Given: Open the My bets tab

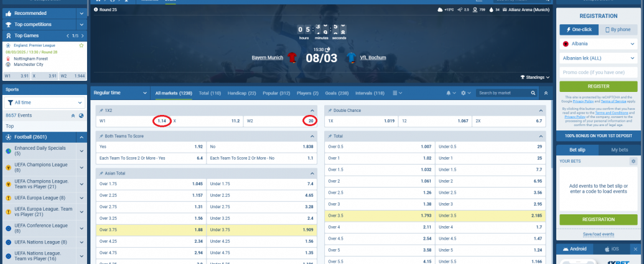Looking at the screenshot, I should pyautogui.click(x=618, y=150).
